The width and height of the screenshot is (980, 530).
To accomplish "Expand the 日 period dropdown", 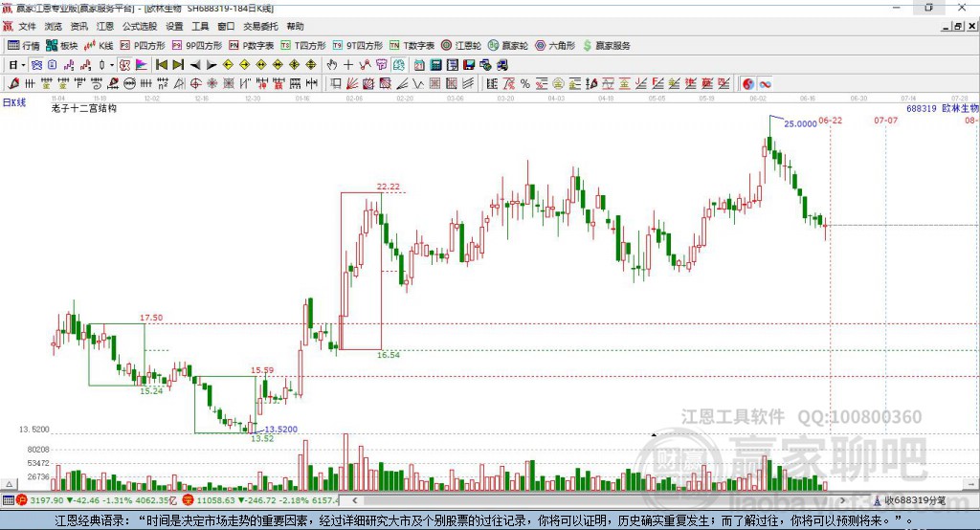I will click(x=23, y=65).
